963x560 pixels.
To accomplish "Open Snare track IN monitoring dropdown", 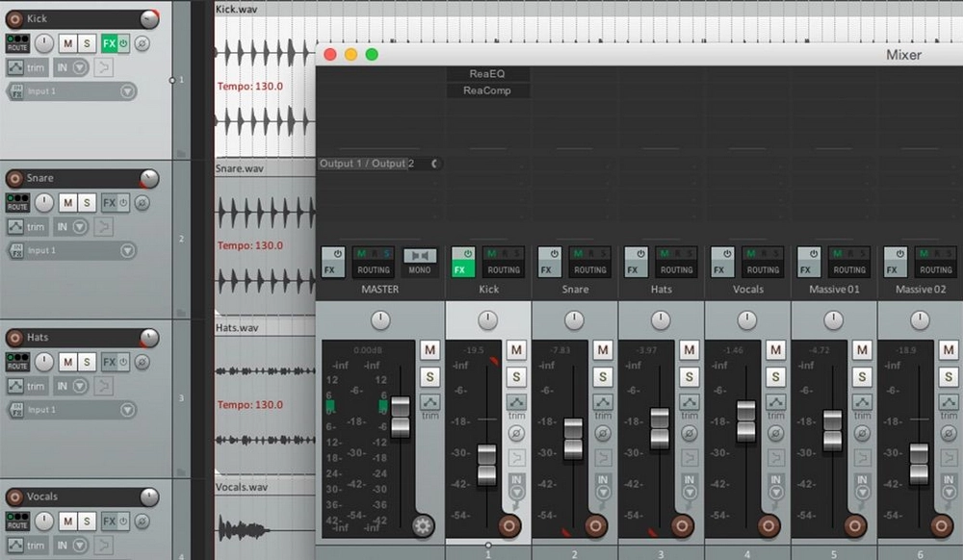I will 80,227.
